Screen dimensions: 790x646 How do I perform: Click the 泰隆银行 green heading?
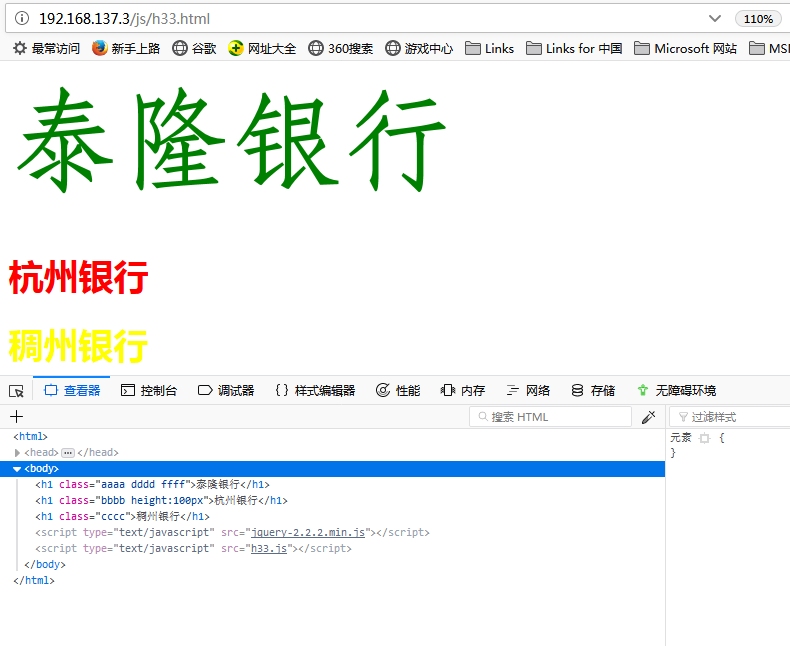click(x=231, y=140)
